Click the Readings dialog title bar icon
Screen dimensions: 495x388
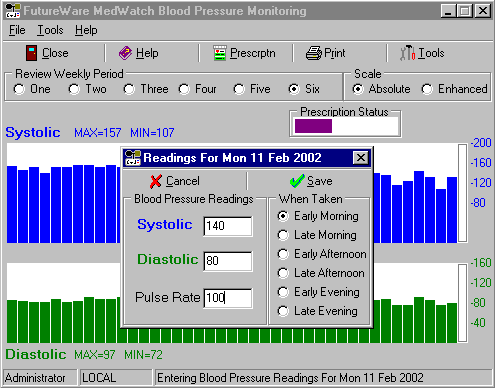point(132,158)
